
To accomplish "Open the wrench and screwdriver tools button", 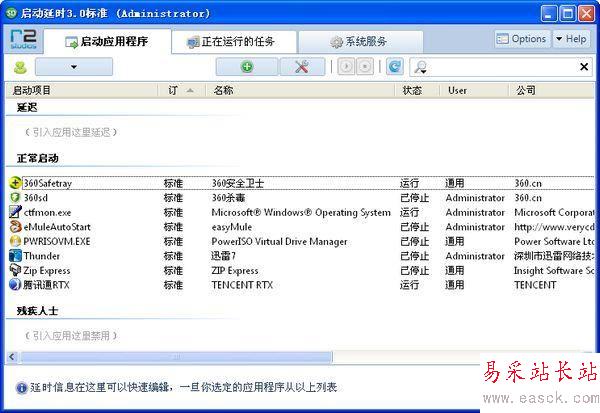I will click(x=302, y=67).
